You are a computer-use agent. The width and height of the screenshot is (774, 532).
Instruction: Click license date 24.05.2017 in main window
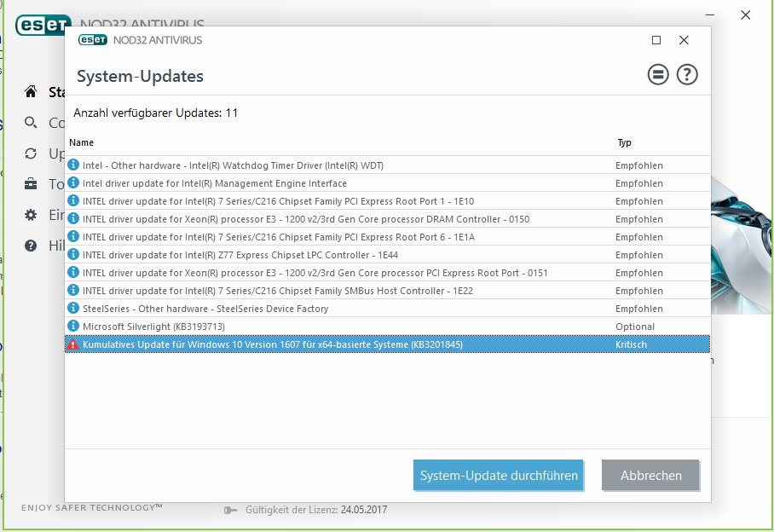(364, 510)
